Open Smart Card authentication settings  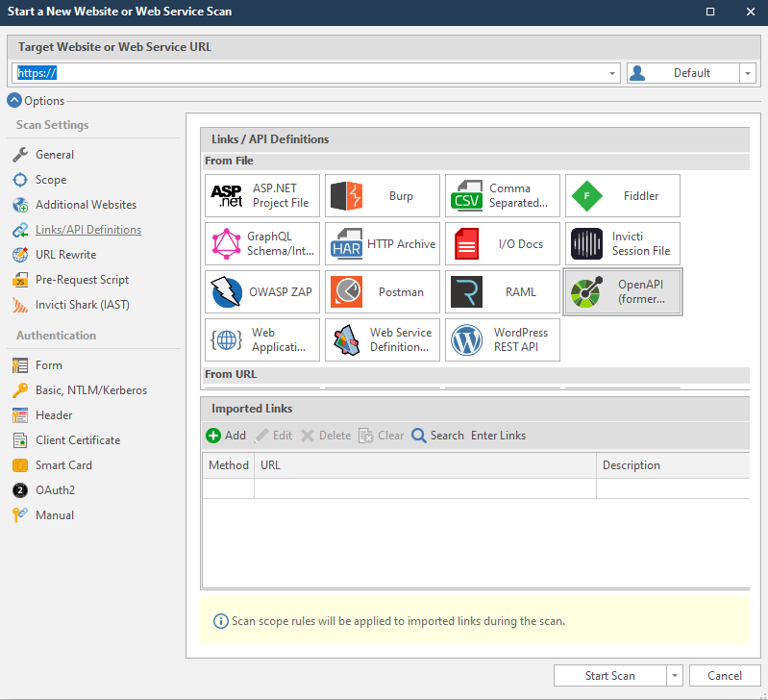click(x=63, y=464)
